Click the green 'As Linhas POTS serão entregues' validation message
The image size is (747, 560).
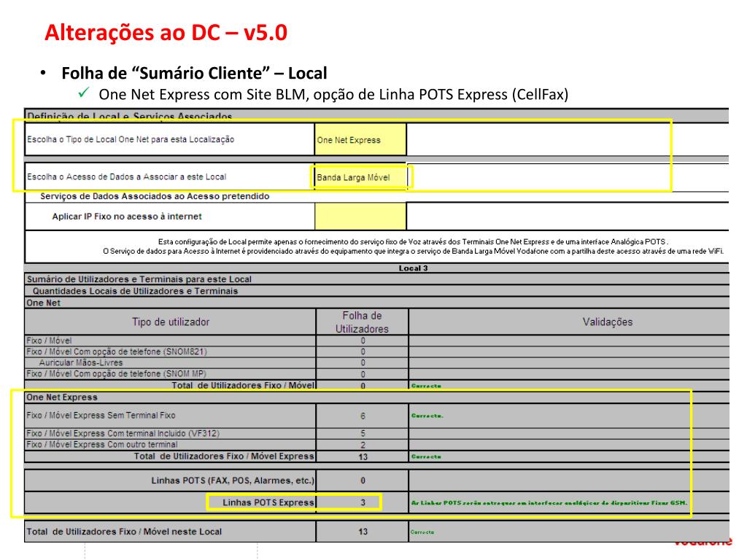point(549,503)
